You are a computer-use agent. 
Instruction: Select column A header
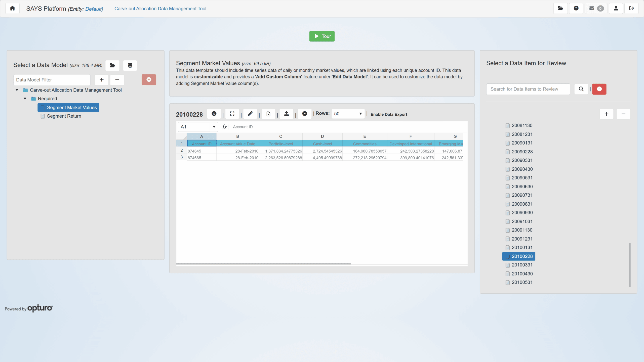point(202,136)
